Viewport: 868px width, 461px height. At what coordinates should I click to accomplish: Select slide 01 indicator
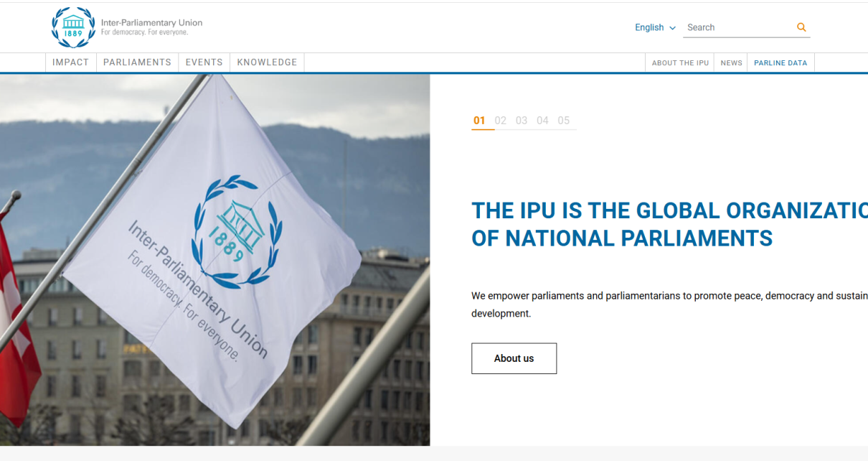click(x=479, y=121)
